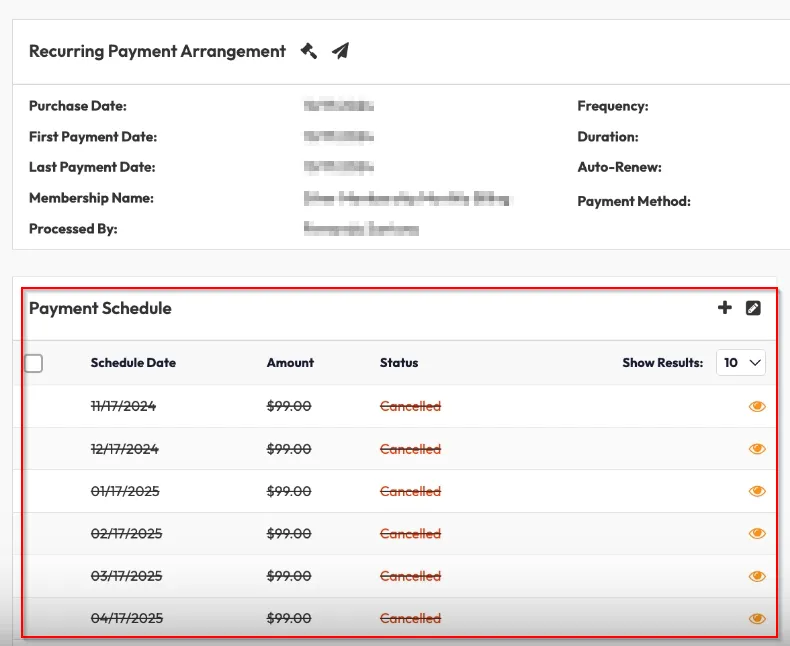Click the Amount column header
Image resolution: width=790 pixels, height=646 pixels.
point(290,363)
